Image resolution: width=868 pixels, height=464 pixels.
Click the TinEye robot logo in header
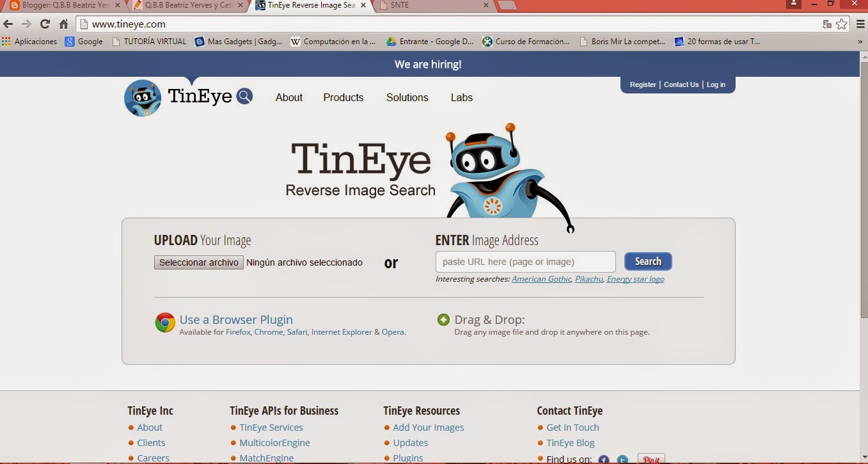click(x=143, y=98)
